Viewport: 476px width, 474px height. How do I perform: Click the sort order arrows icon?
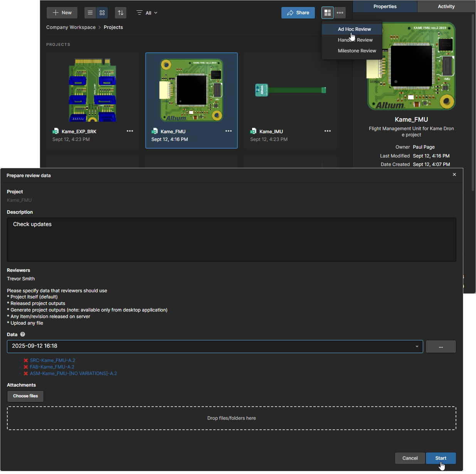(121, 13)
